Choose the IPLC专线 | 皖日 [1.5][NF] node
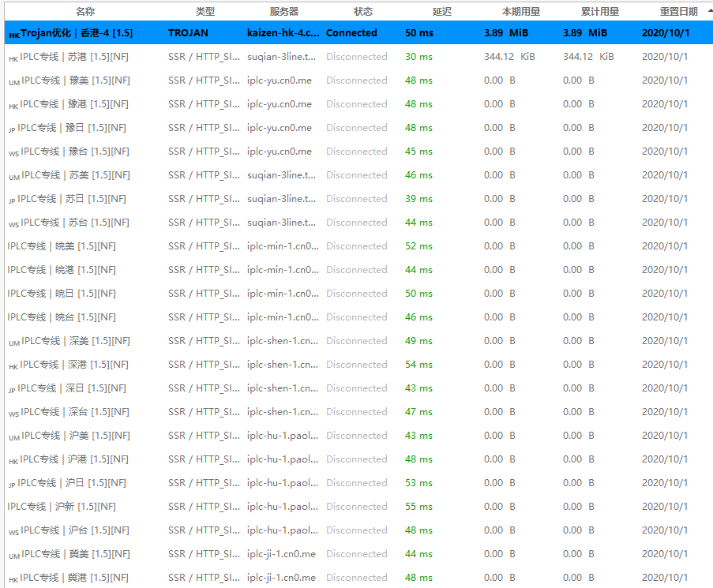The image size is (713, 588). click(x=358, y=294)
